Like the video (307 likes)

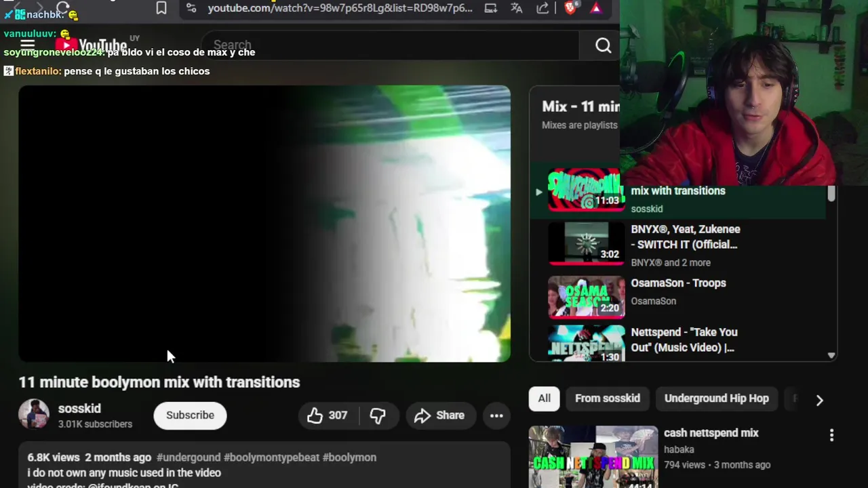(x=328, y=415)
